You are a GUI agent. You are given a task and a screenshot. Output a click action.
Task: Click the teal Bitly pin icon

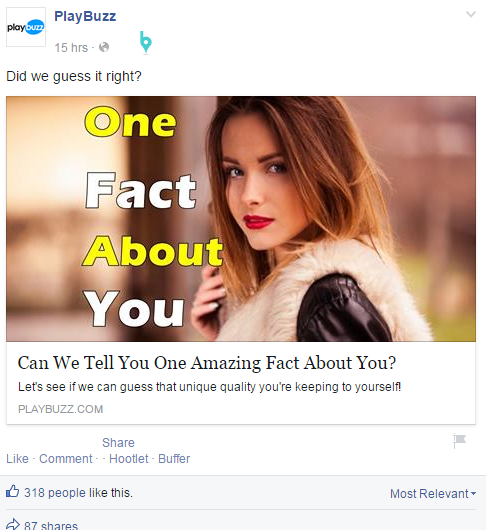146,42
